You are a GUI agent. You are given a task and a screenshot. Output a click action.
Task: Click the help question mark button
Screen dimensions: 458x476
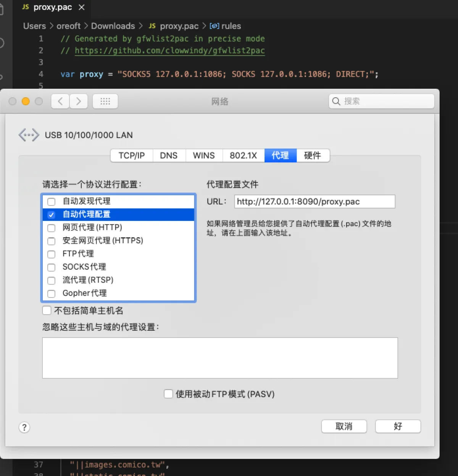[24, 427]
